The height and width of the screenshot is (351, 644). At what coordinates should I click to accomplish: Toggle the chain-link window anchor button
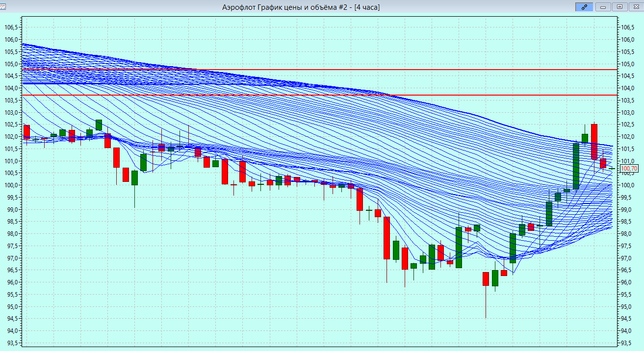(x=584, y=7)
